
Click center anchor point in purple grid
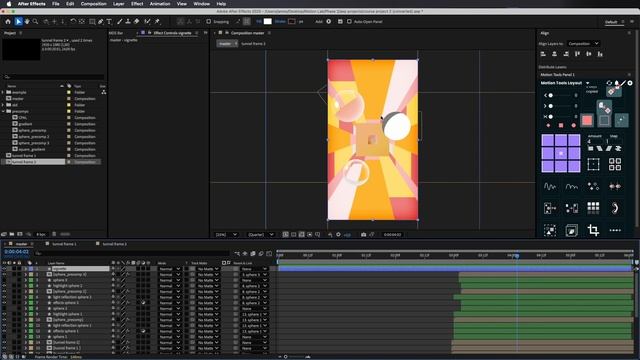point(561,153)
